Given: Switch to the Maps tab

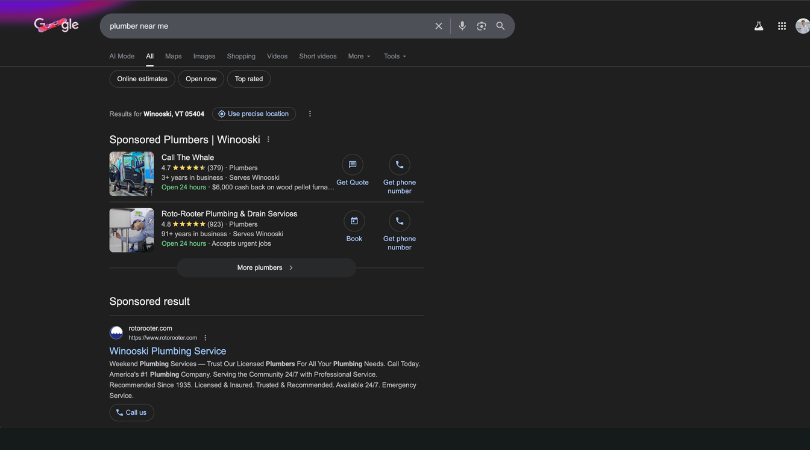Looking at the screenshot, I should [x=173, y=56].
